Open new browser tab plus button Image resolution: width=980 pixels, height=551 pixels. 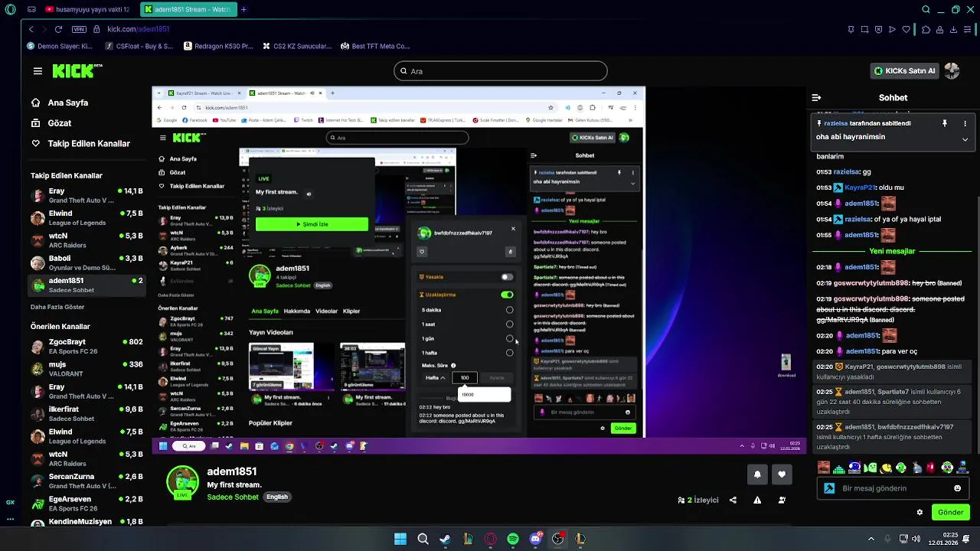[x=243, y=10]
